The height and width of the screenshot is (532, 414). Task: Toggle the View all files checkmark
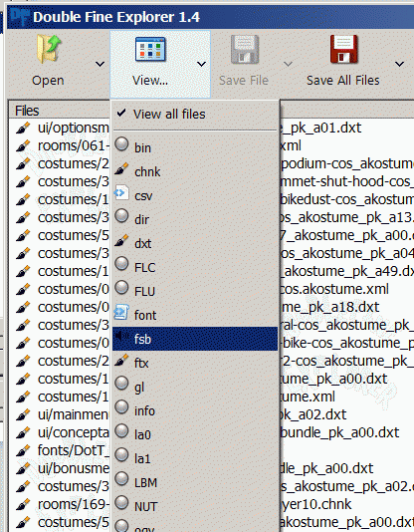click(121, 113)
